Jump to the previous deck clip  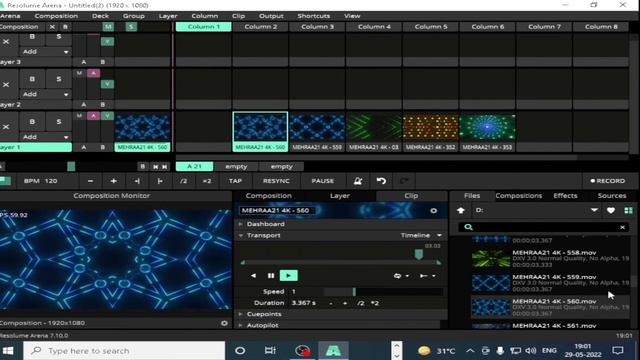pyautogui.click(x=156, y=167)
